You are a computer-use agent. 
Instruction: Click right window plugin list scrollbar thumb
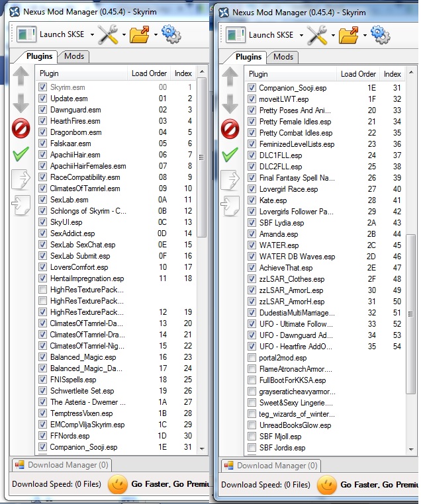410,314
